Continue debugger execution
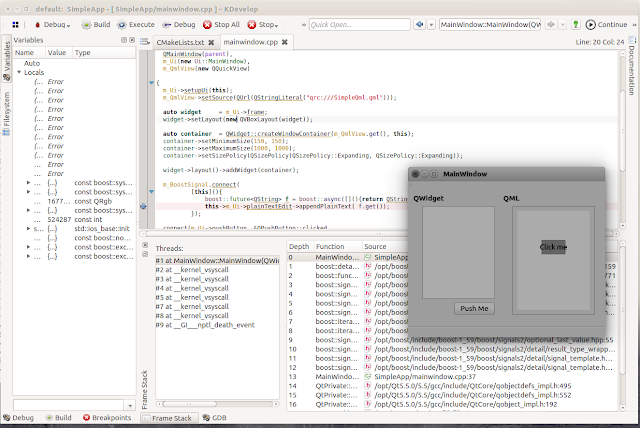Image resolution: width=640 pixels, height=428 pixels. click(607, 25)
